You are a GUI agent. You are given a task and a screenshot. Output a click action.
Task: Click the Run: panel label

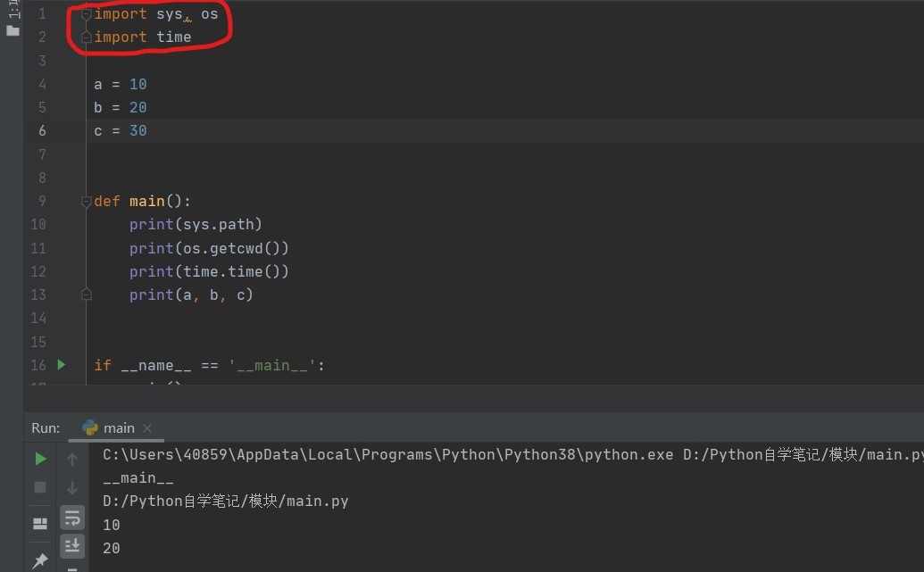(x=46, y=428)
